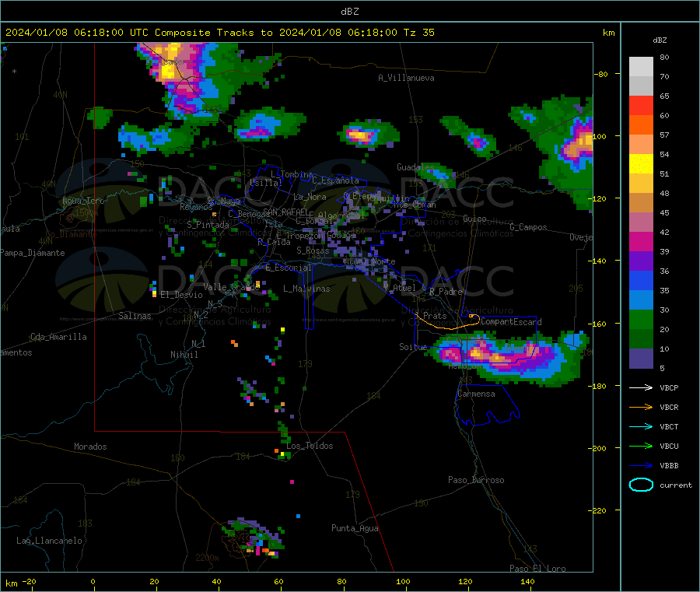The width and height of the screenshot is (700, 592).
Task: Click the intense yellow storm core top-left
Action: click(x=169, y=72)
